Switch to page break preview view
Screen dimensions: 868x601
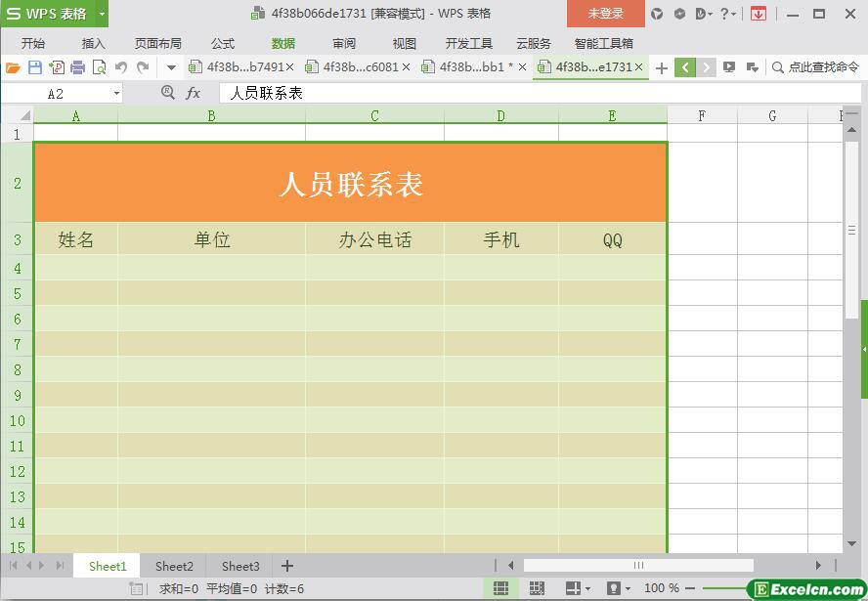coord(537,588)
